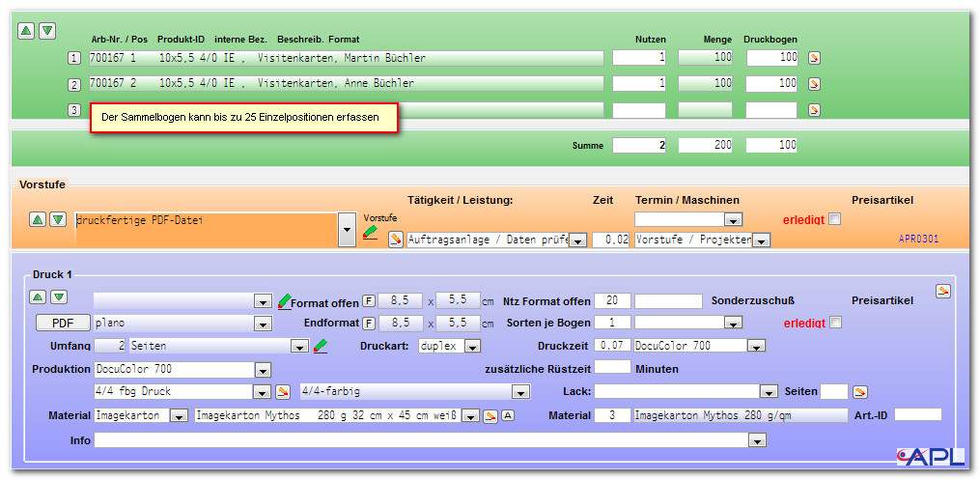Click the edit icon beside 4/4 fbg Druck

click(x=283, y=392)
